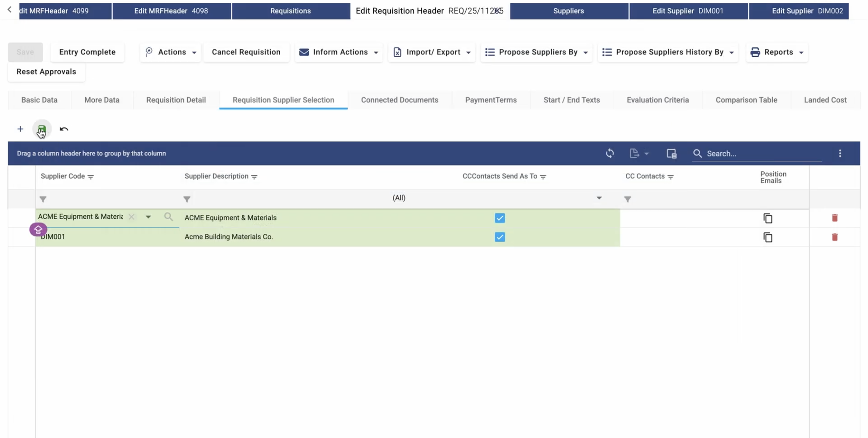Switch to the Comparison Table tab

click(746, 100)
